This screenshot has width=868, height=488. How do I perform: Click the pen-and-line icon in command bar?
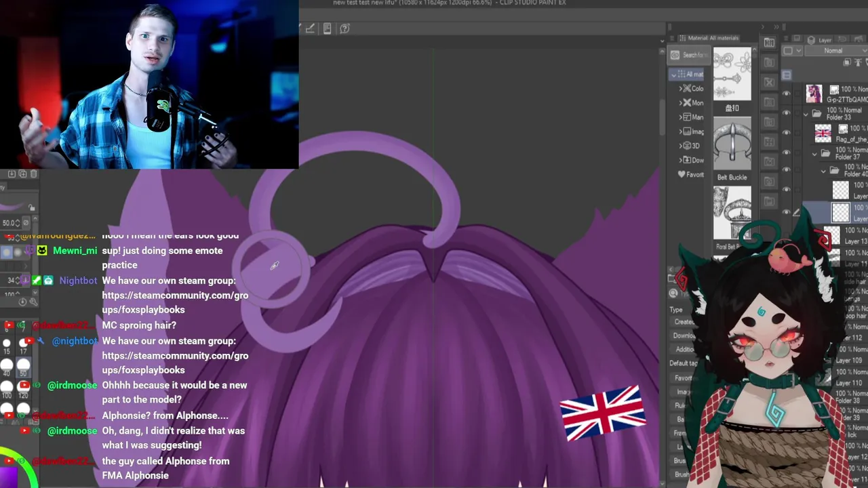tap(310, 28)
